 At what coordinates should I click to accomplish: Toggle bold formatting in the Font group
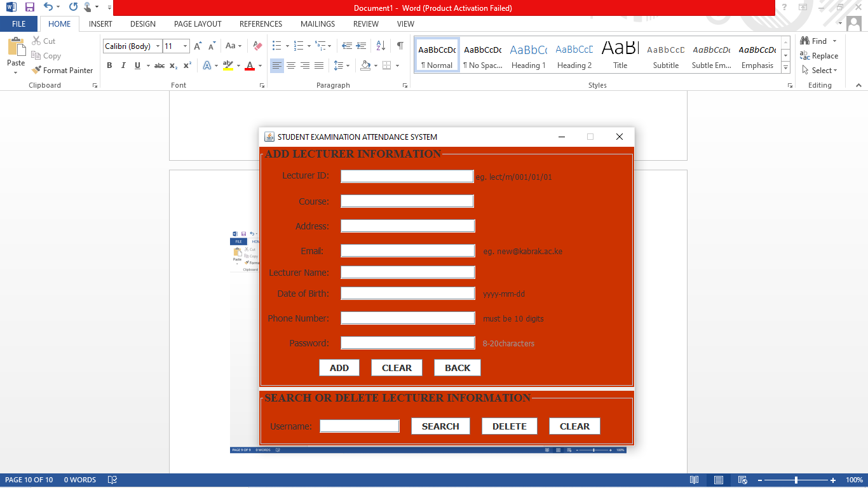pos(109,65)
